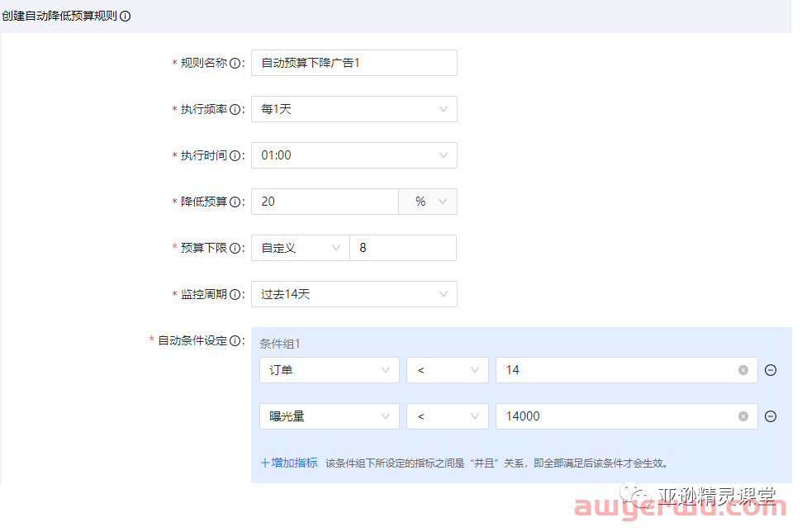Open the % unit dropdown for 降低预算
Viewport: 802px width, 532px height.
428,202
